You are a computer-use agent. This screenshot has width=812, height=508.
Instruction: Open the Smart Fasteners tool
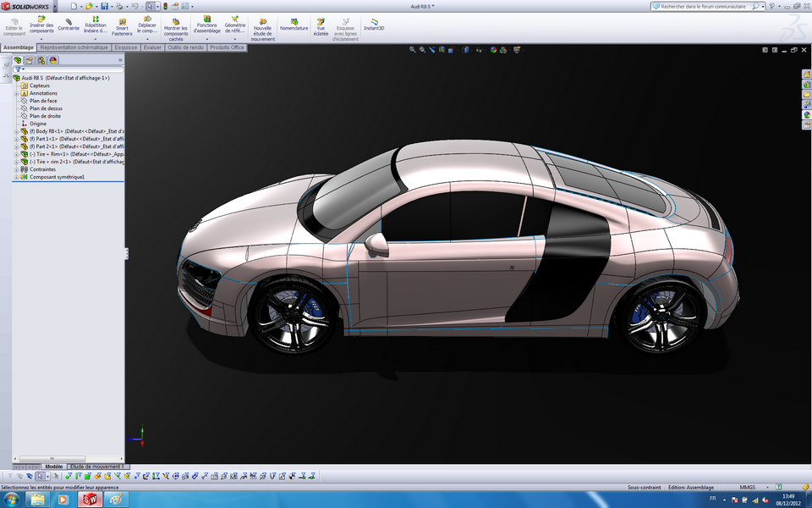point(123,24)
